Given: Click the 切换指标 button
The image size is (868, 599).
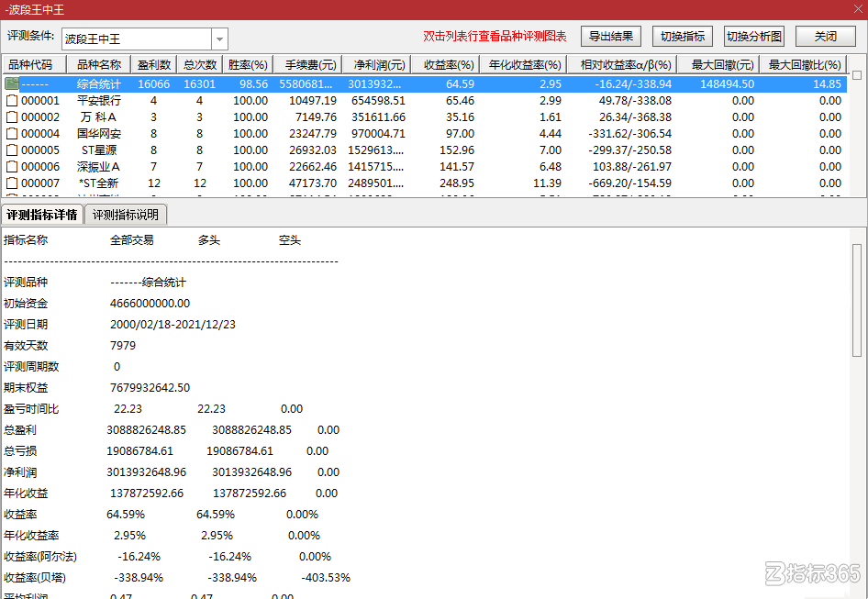Looking at the screenshot, I should coord(683,37).
